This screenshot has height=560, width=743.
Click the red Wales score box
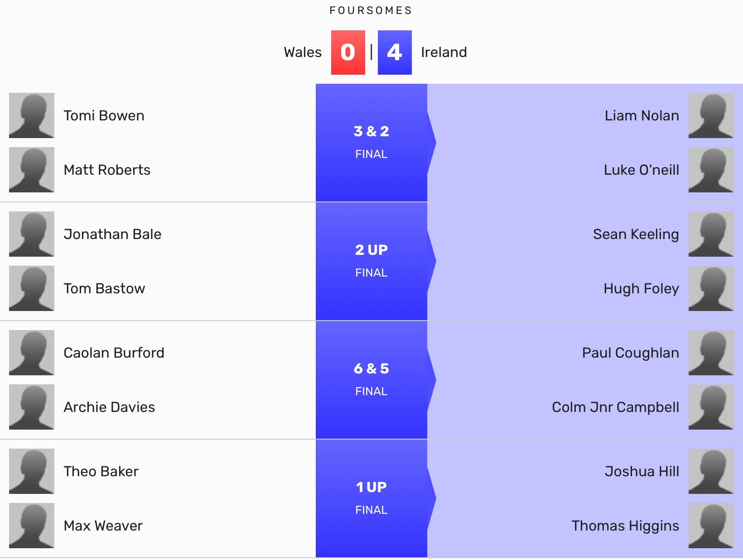[348, 53]
